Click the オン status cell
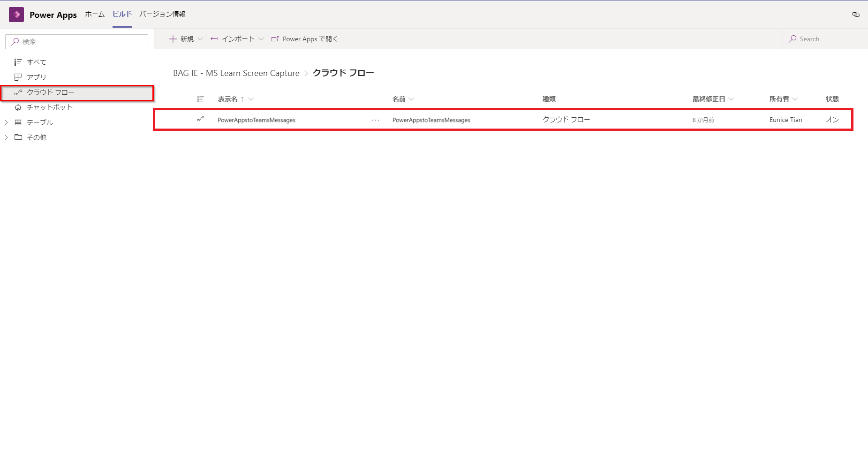 pyautogui.click(x=832, y=120)
